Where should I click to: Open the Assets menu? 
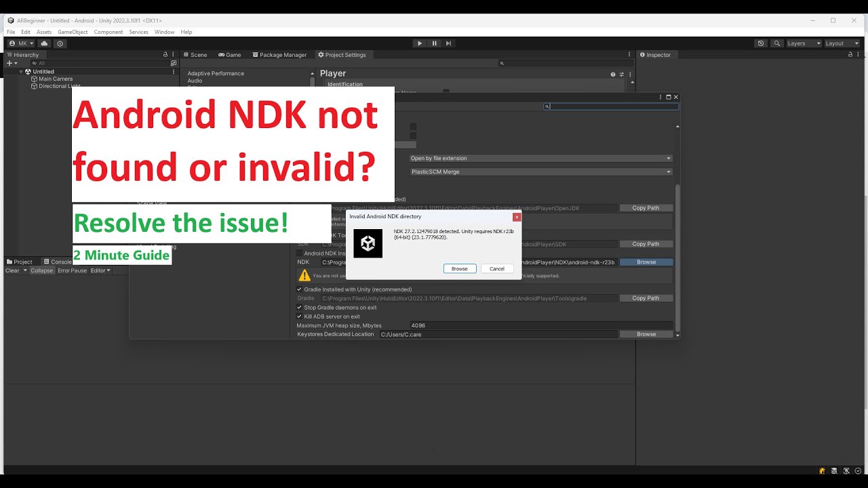(44, 32)
